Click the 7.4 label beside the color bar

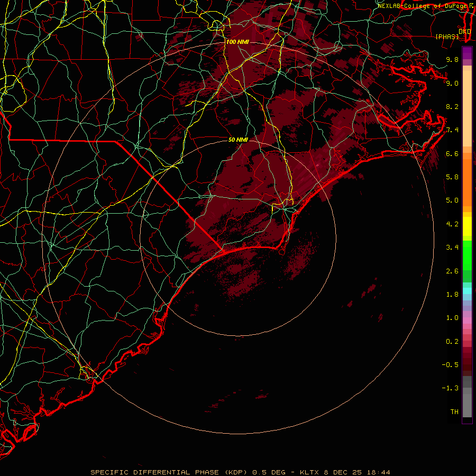point(452,130)
